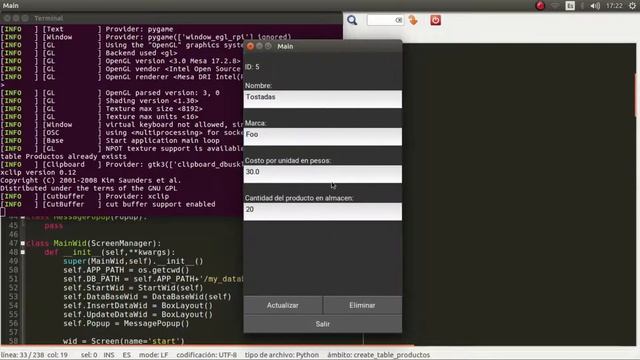
Task: Maximize the Main Kivy window
Action: (x=268, y=46)
